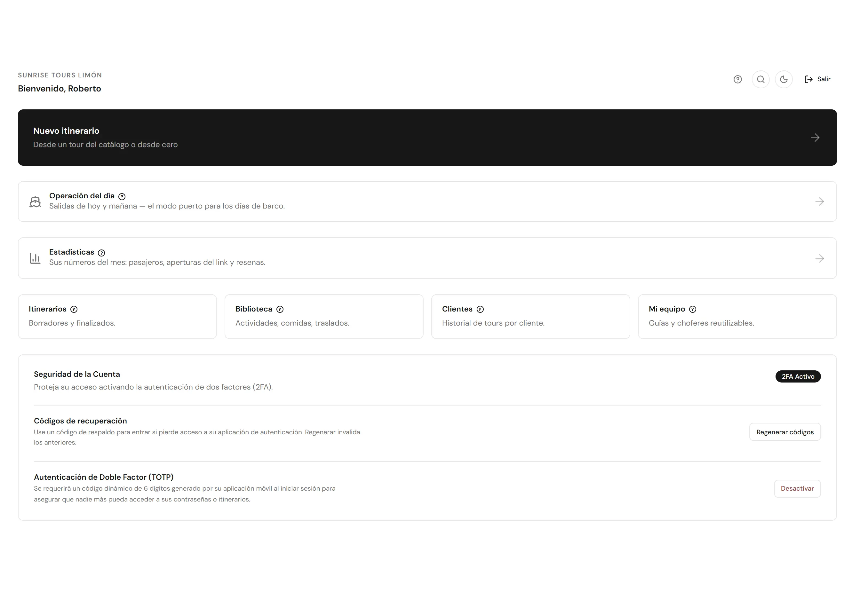The height and width of the screenshot is (616, 844).
Task: Toggle dark mode with the moon icon
Action: [784, 79]
